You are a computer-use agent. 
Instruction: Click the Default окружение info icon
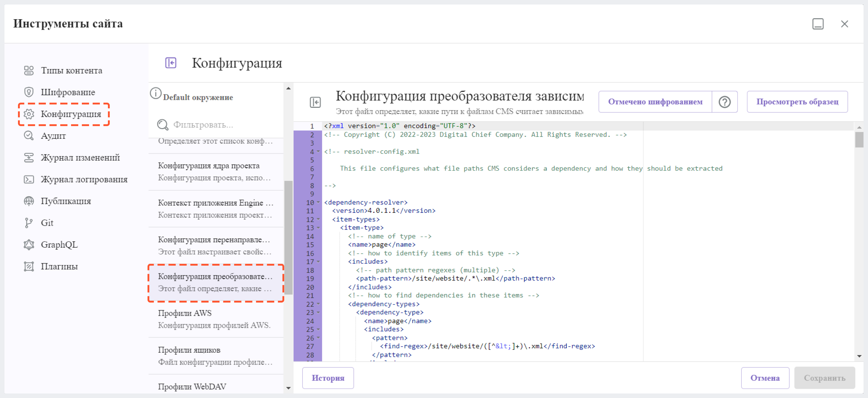(x=156, y=93)
